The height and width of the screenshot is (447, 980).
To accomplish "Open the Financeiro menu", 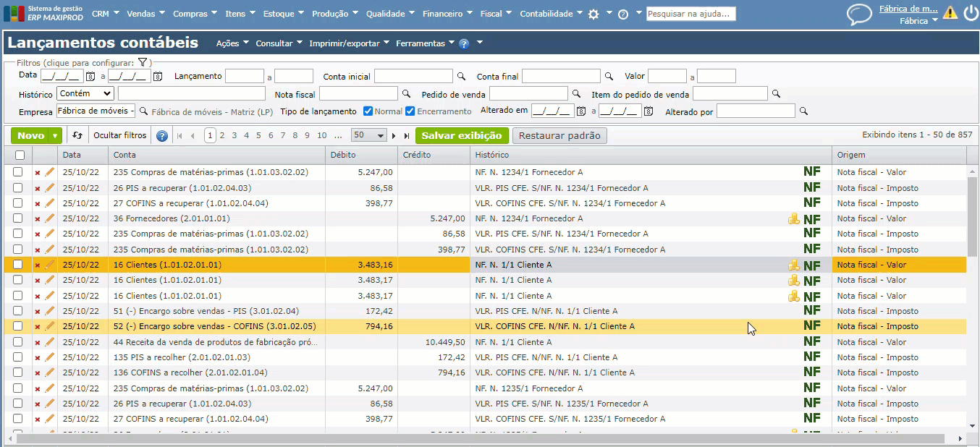I will tap(447, 14).
